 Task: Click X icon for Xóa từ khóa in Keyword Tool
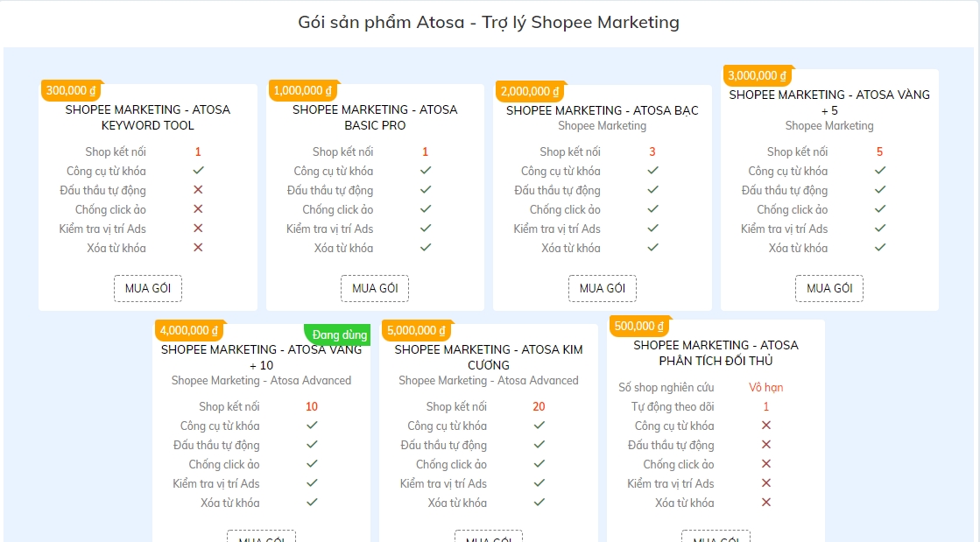point(198,248)
